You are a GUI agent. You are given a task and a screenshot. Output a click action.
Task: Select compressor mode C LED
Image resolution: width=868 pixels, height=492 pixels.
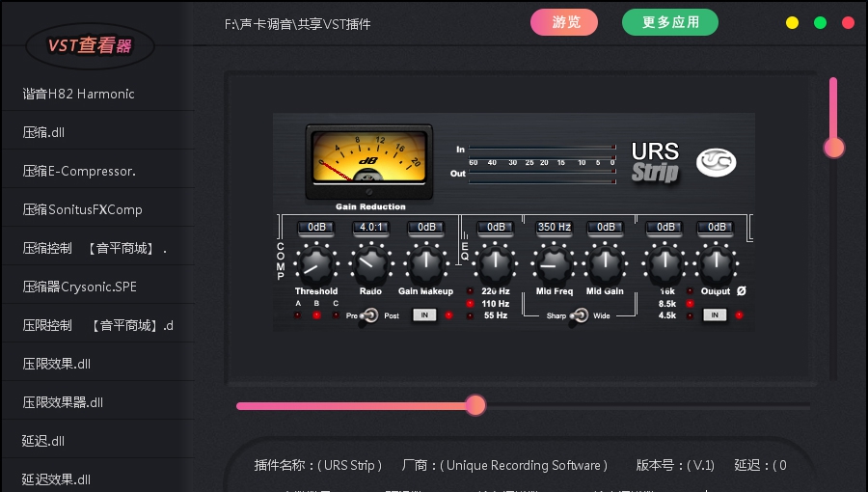pos(336,315)
